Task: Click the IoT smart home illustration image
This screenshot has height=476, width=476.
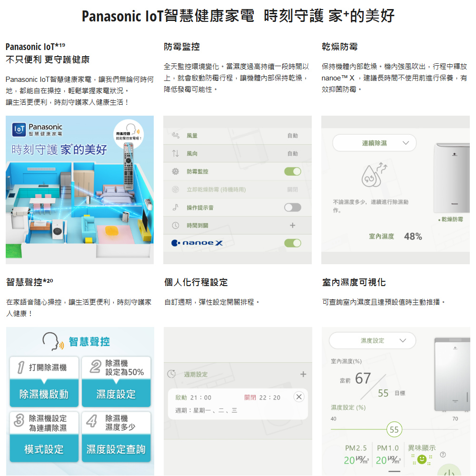Action: (x=80, y=190)
